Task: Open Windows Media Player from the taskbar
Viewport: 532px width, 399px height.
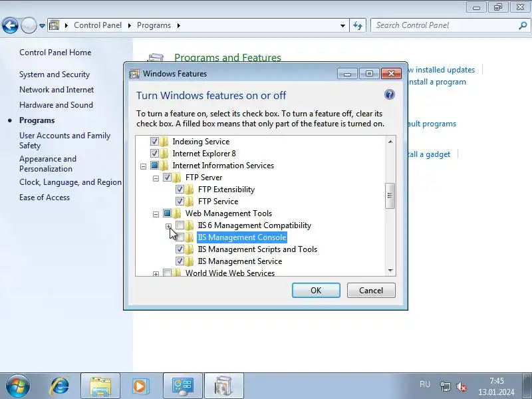Action: tap(140, 386)
